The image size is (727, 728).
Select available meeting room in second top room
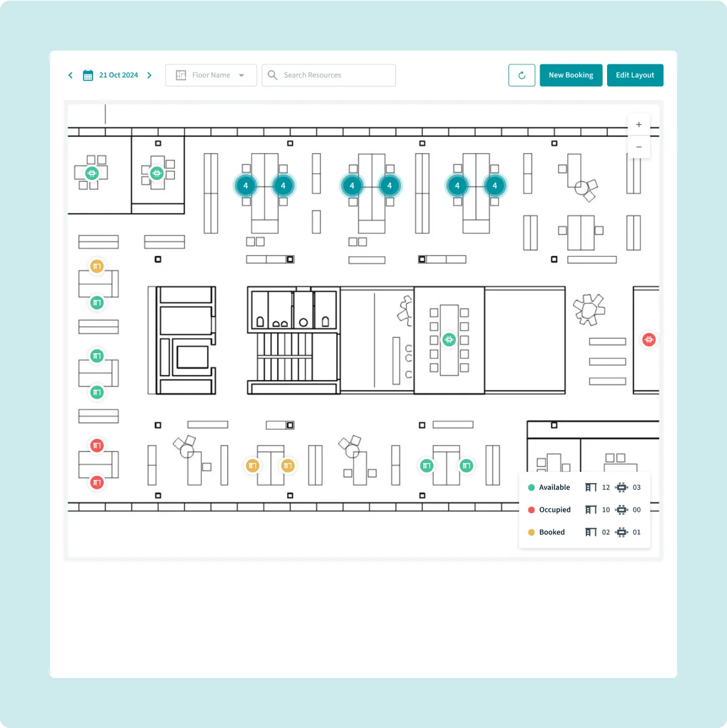157,173
